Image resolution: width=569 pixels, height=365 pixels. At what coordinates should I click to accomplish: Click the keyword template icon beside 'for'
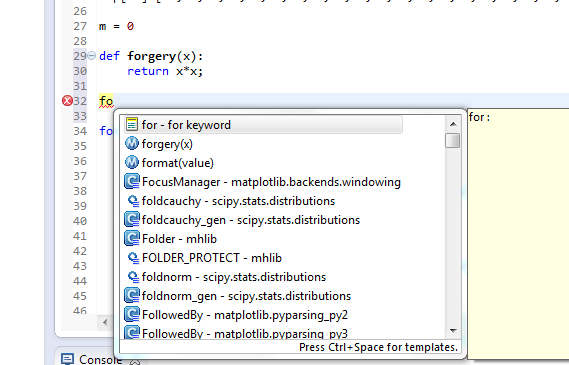click(132, 124)
